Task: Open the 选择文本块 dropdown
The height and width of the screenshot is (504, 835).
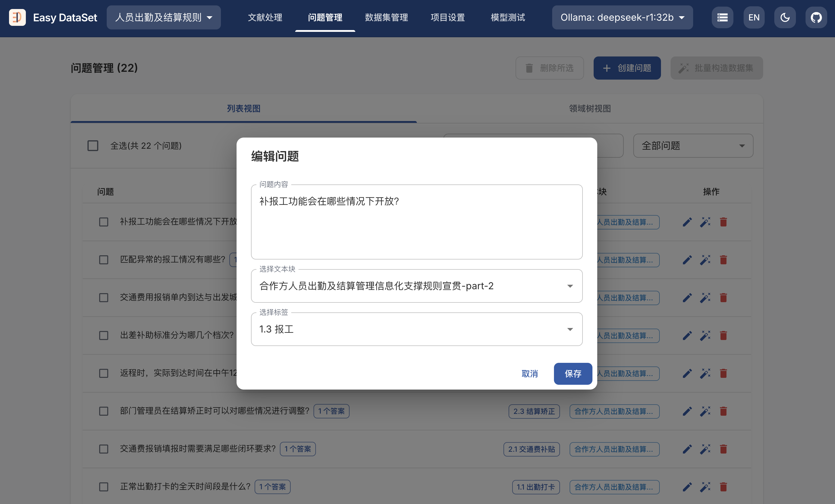Action: [x=417, y=286]
